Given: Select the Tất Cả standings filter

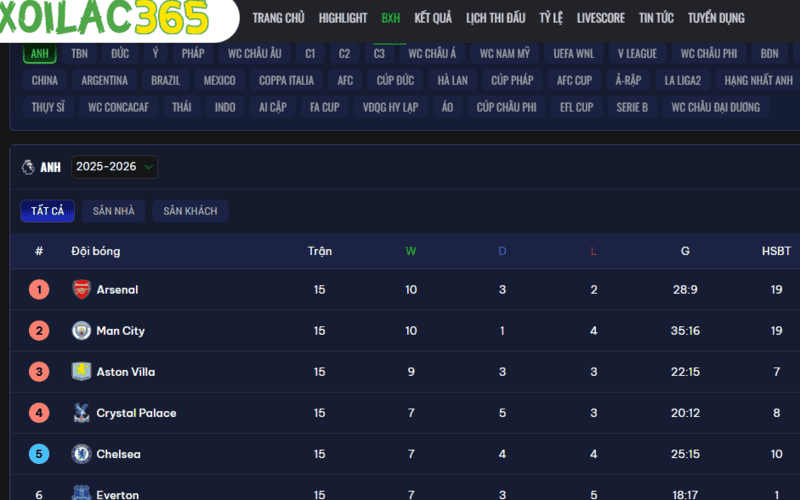Looking at the screenshot, I should pyautogui.click(x=47, y=211).
